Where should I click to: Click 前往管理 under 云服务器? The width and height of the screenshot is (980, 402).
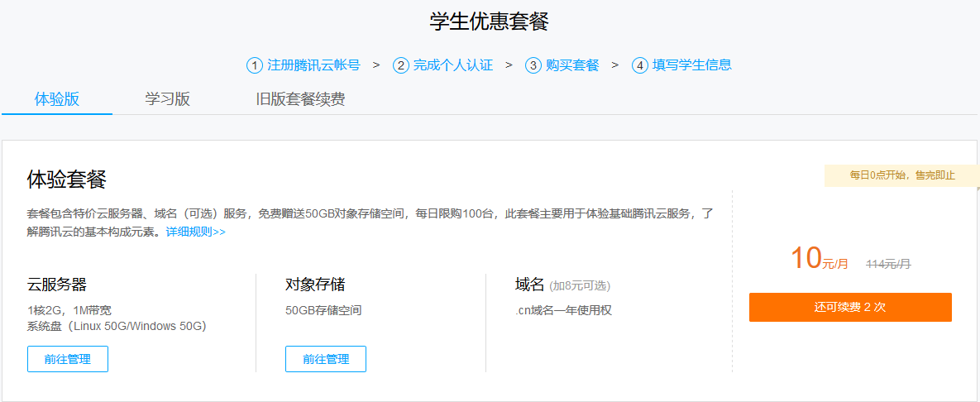point(68,359)
